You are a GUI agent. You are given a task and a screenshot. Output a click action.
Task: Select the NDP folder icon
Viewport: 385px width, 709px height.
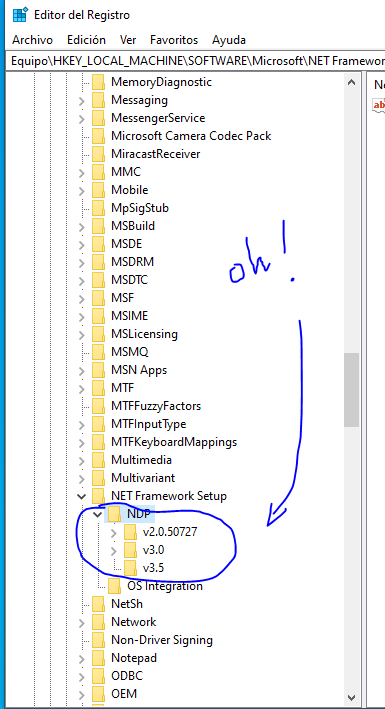point(114,514)
